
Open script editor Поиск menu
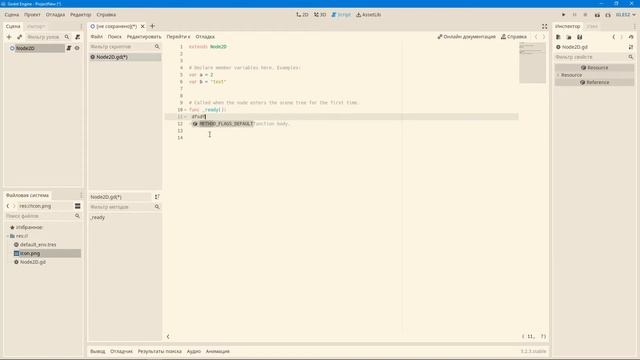(x=115, y=37)
